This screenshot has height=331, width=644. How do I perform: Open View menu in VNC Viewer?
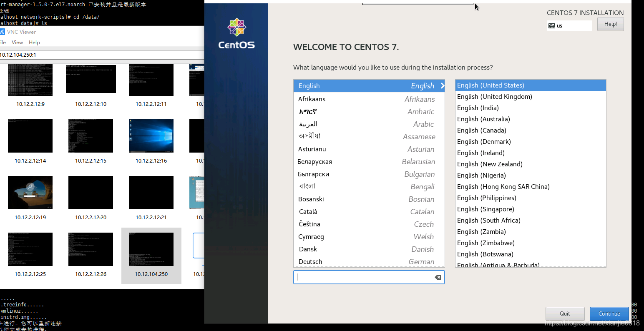coord(17,43)
